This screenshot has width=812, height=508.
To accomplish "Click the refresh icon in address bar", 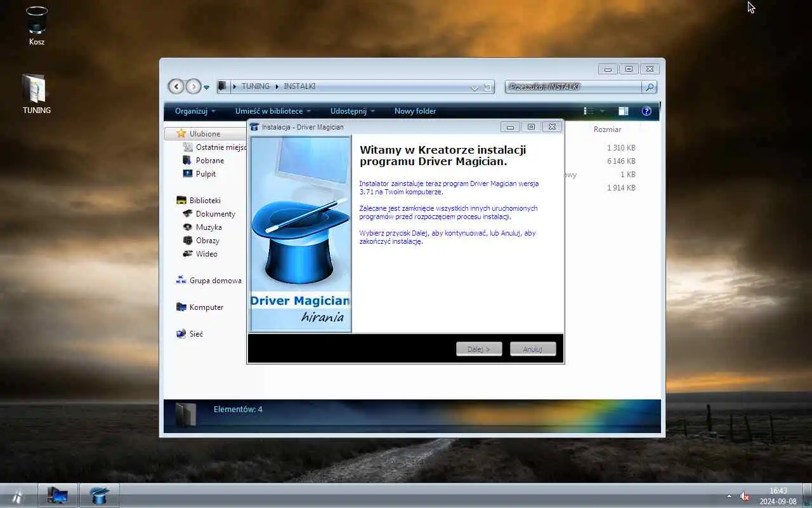I will (x=487, y=87).
